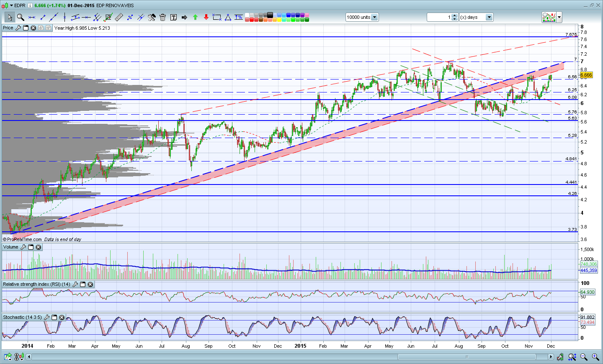This screenshot has width=603, height=364.
Task: Select the extended diagonal line tool
Action: [54, 17]
